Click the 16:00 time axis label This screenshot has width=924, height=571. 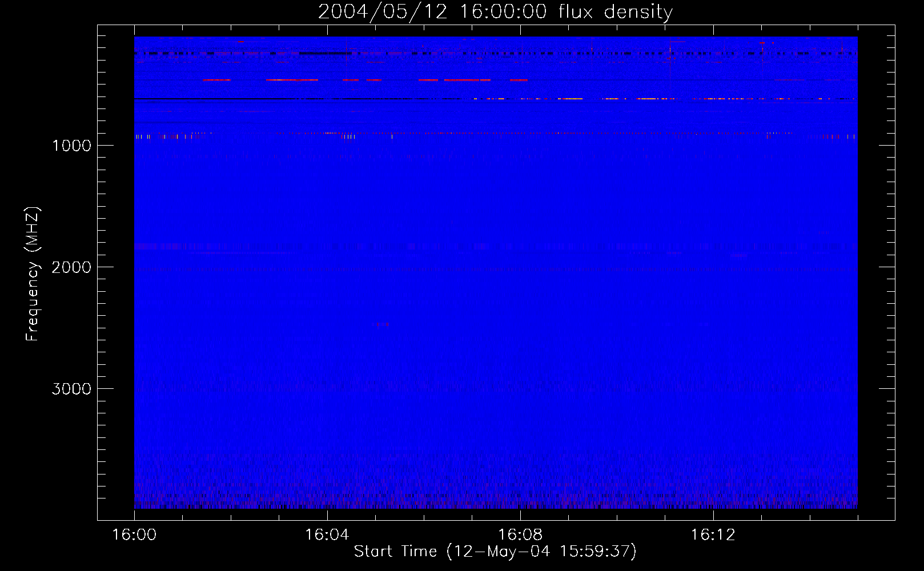tap(134, 535)
